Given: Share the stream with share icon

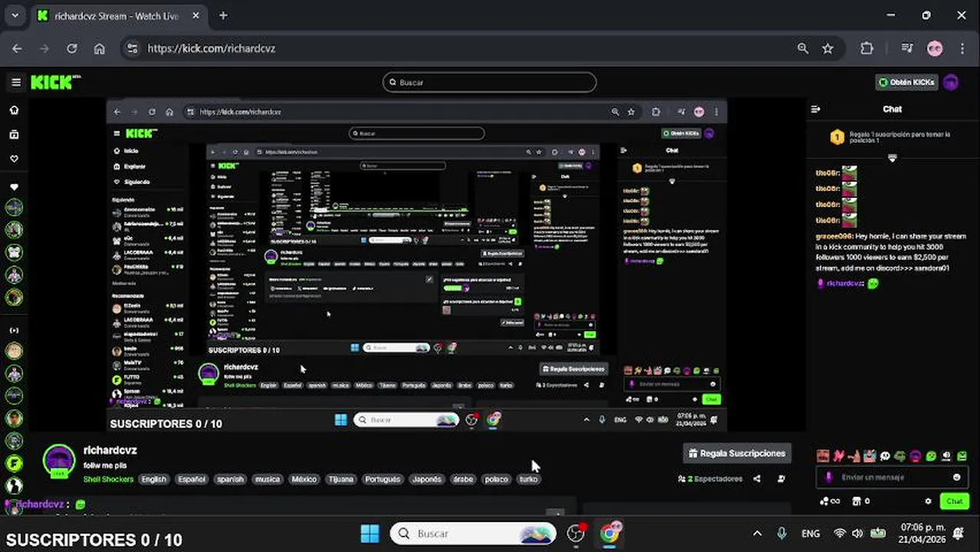Looking at the screenshot, I should point(757,479).
